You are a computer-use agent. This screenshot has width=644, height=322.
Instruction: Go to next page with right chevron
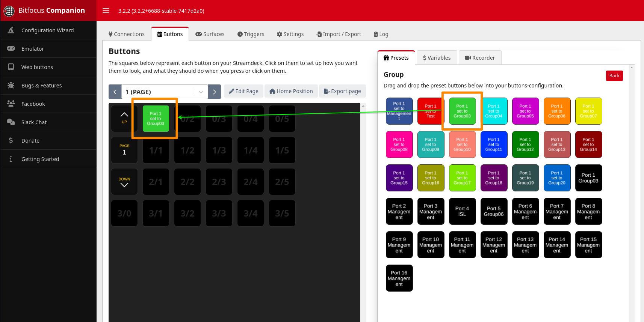pos(215,92)
